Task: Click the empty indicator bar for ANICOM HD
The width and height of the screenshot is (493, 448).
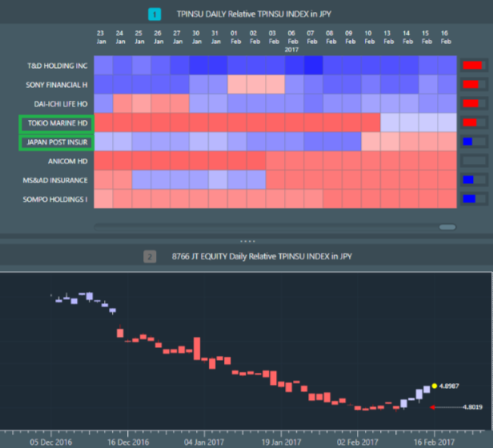Action: click(x=474, y=161)
